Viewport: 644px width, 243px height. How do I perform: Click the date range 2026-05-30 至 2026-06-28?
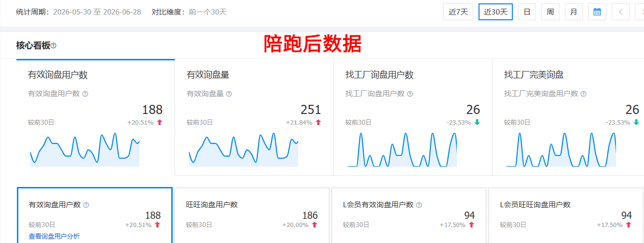[97, 12]
